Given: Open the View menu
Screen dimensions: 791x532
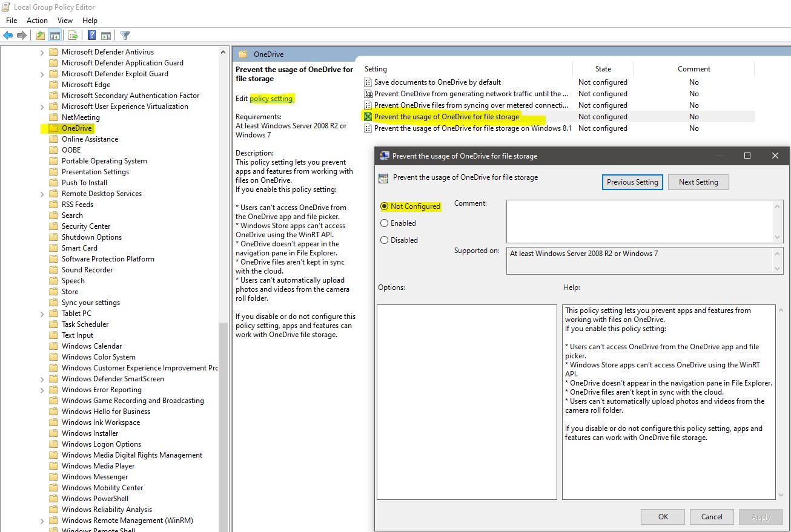Looking at the screenshot, I should (x=65, y=21).
